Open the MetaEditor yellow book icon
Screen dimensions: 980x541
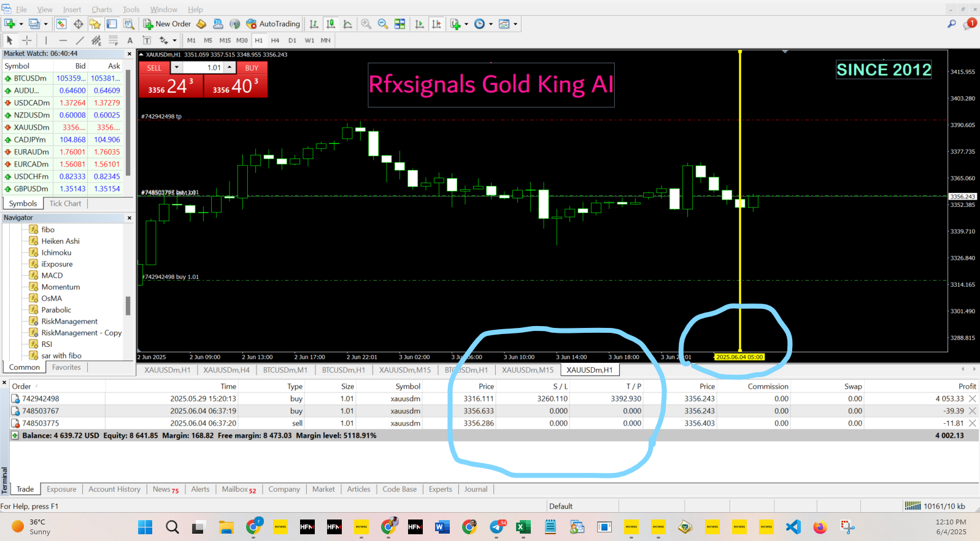(x=201, y=24)
